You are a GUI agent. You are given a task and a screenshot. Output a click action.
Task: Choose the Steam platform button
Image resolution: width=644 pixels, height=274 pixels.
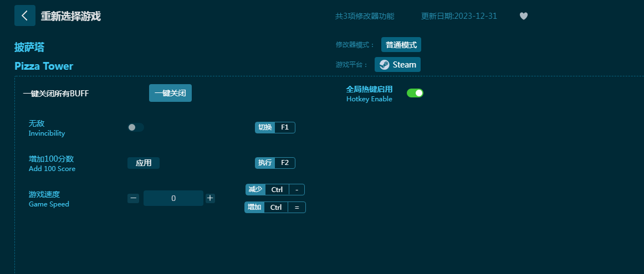coord(397,65)
